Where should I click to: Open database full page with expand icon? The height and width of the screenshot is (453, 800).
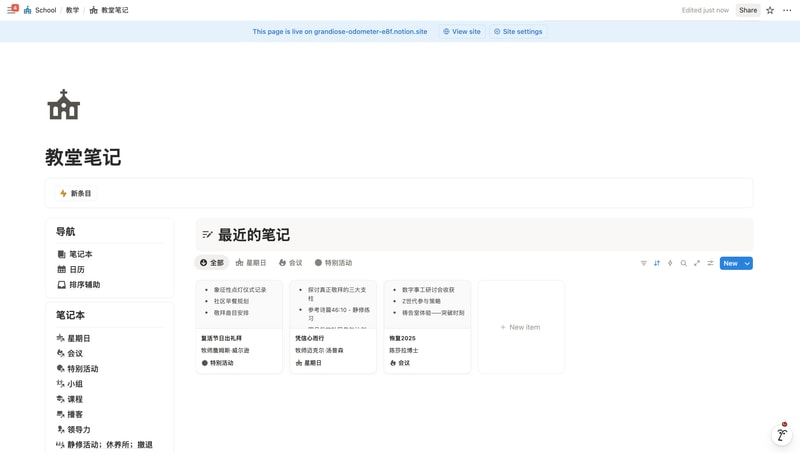pos(696,263)
